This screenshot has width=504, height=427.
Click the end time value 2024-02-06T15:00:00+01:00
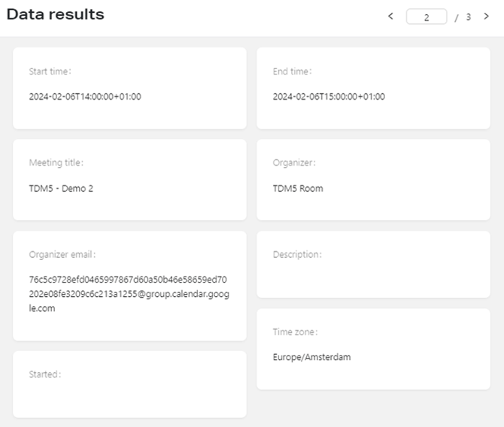click(329, 96)
